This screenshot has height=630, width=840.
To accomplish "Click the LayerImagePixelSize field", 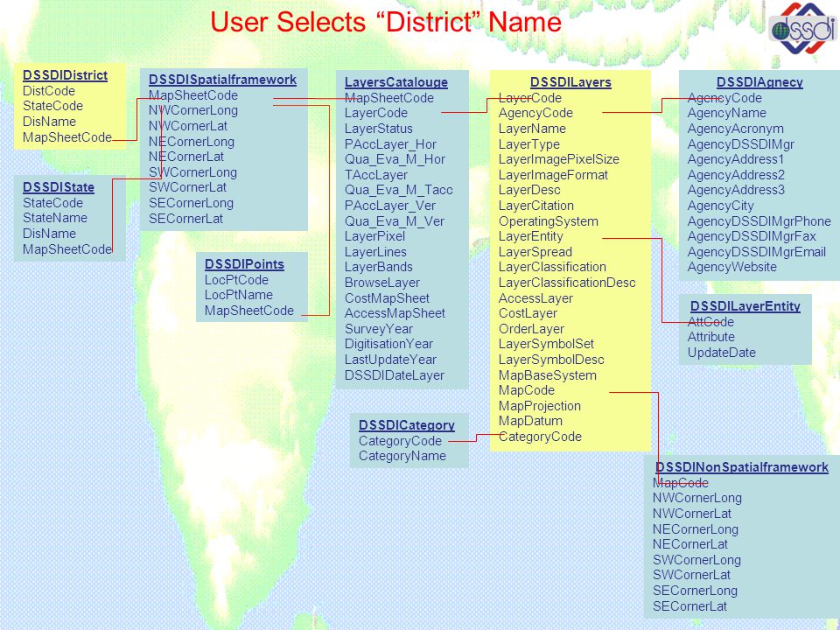I will click(559, 159).
